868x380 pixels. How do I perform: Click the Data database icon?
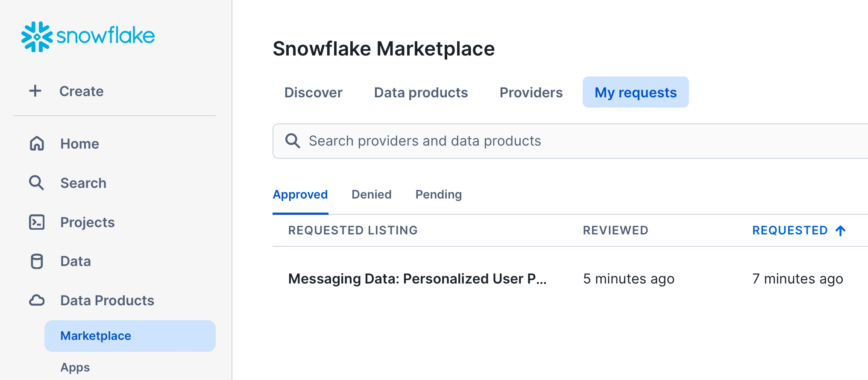coord(37,261)
